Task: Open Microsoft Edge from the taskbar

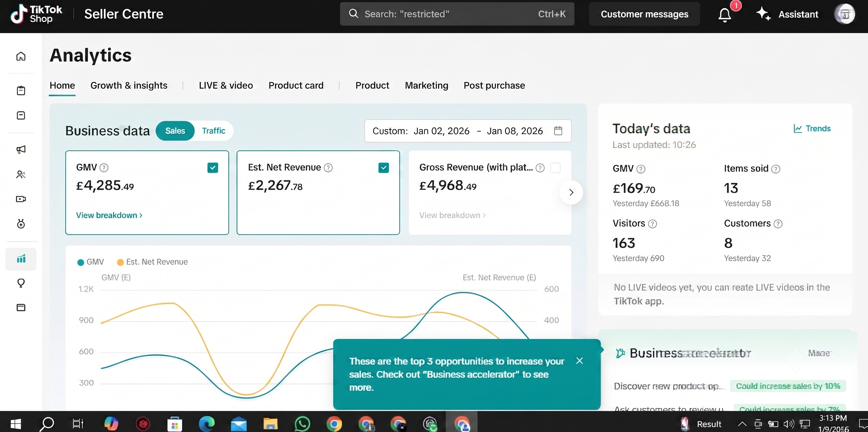Action: [x=206, y=424]
